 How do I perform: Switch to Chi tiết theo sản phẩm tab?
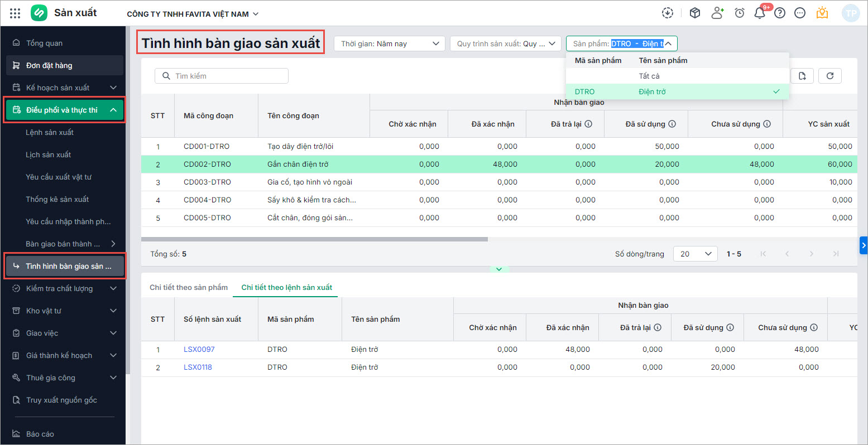(x=189, y=287)
